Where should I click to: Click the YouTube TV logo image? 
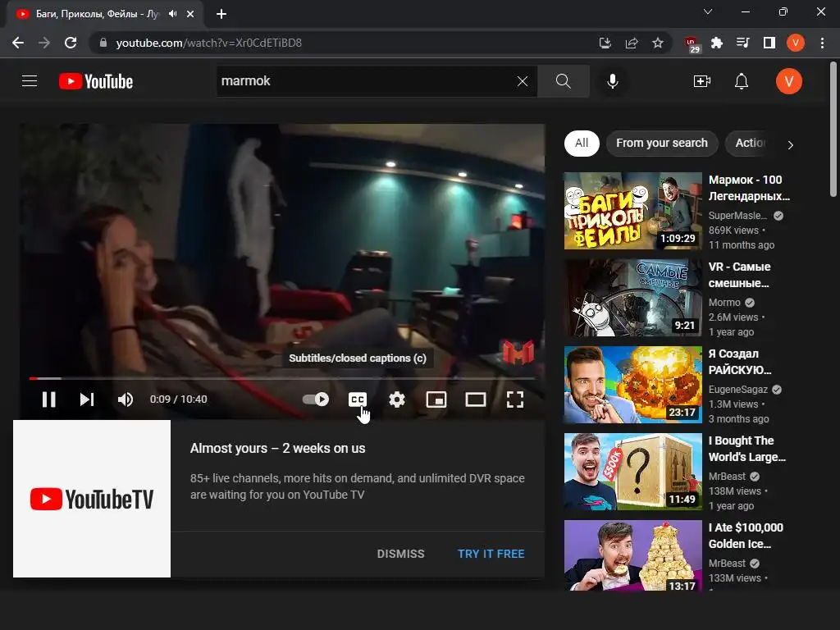(x=92, y=499)
